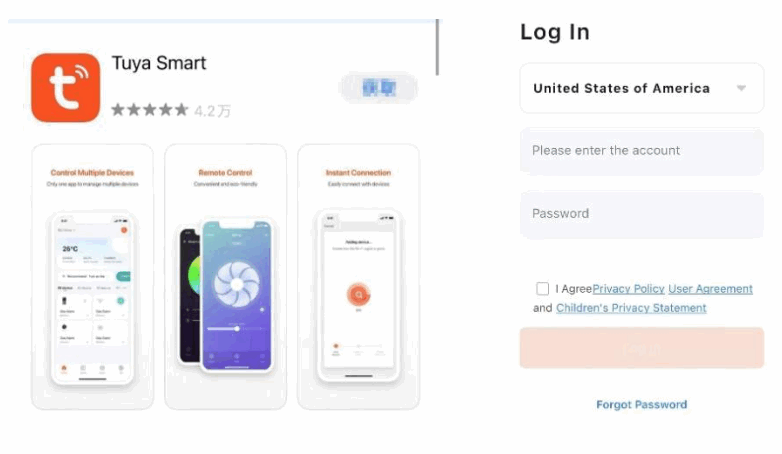The image size is (782, 454).
Task: Click the vertical scrollbar beside the app listing
Action: click(x=437, y=47)
